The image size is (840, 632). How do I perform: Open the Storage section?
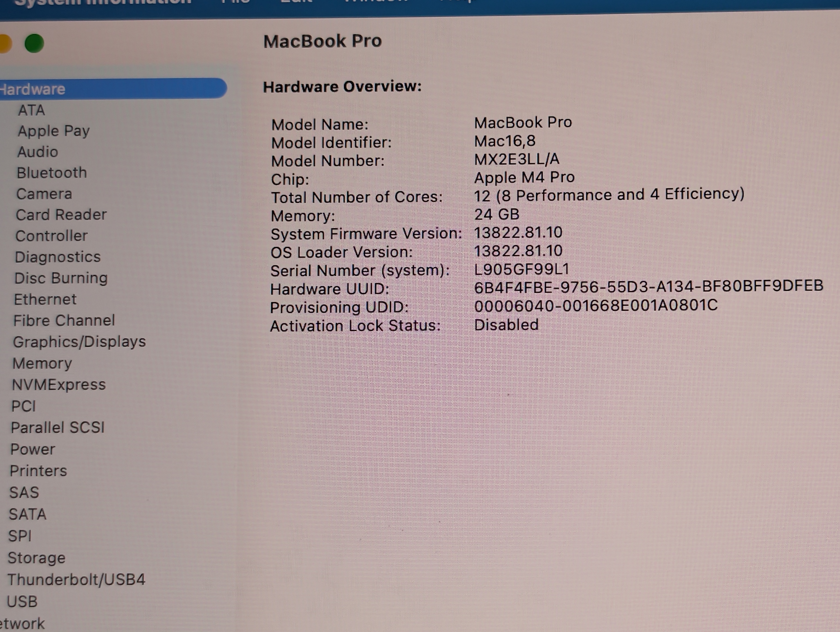36,558
